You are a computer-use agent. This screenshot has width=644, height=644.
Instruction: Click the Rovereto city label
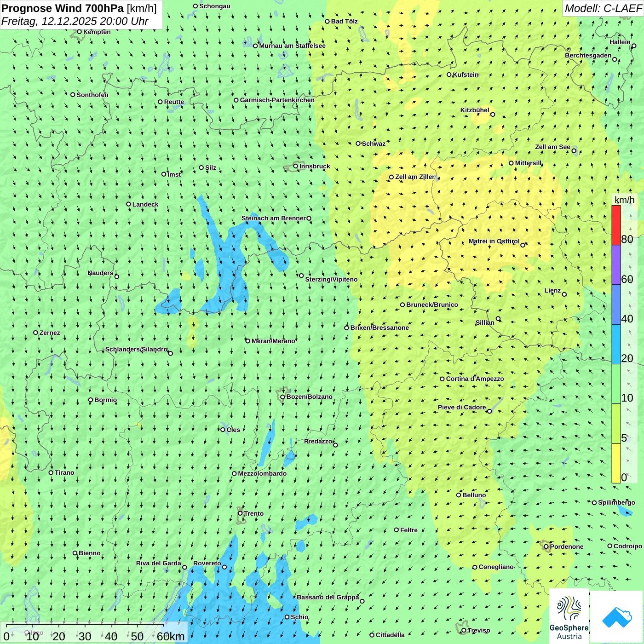pyautogui.click(x=207, y=563)
